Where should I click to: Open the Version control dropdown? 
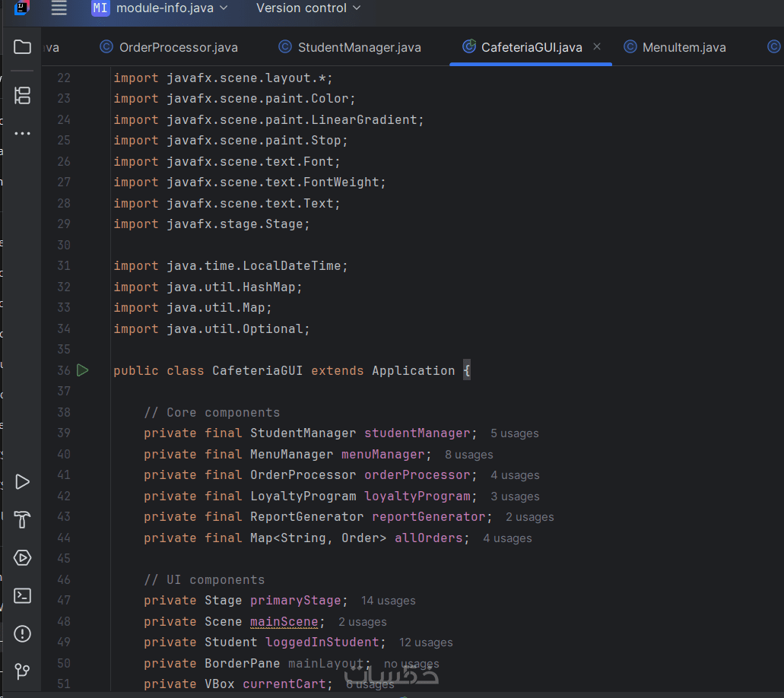point(308,8)
